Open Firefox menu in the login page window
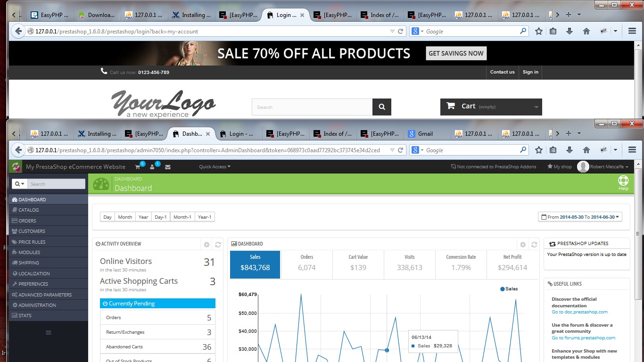Screen dimensions: 644x362 pyautogui.click(x=632, y=32)
